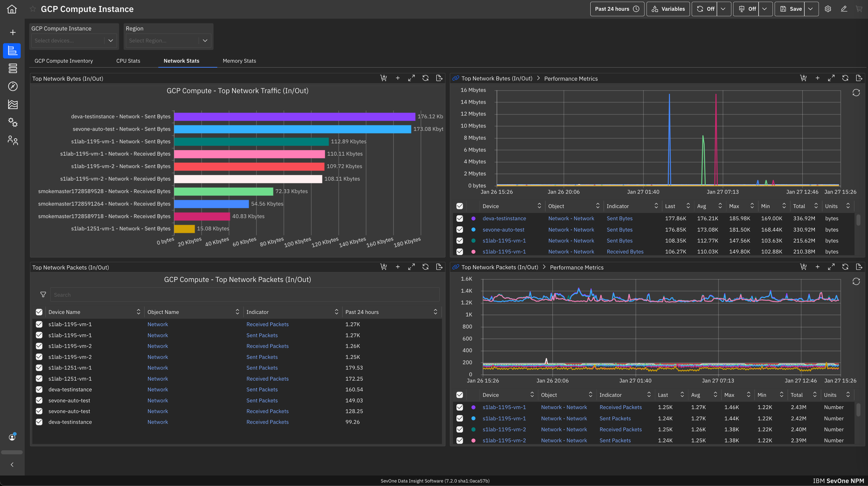The width and height of the screenshot is (868, 486).
Task: Open the Past 24 hours time picker
Action: coord(617,9)
